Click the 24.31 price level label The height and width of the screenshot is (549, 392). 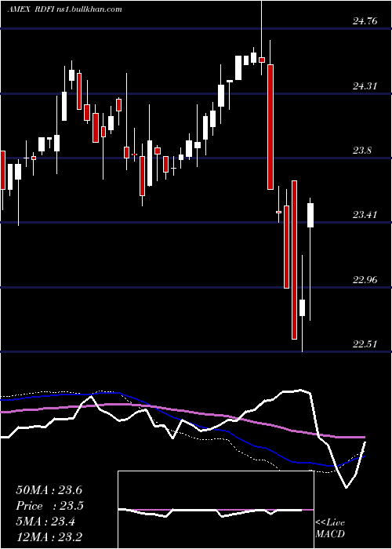[x=365, y=85]
